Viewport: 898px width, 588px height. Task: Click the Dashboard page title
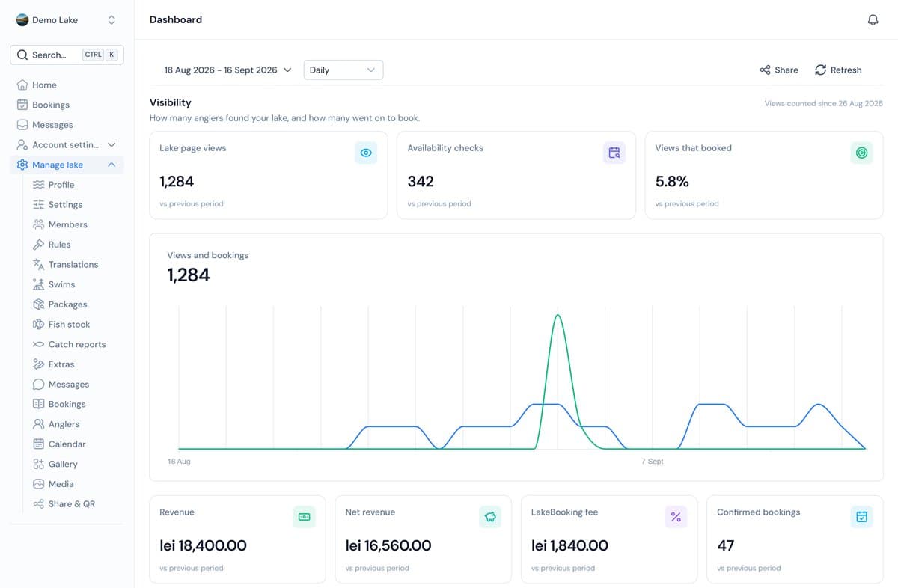[x=176, y=20]
